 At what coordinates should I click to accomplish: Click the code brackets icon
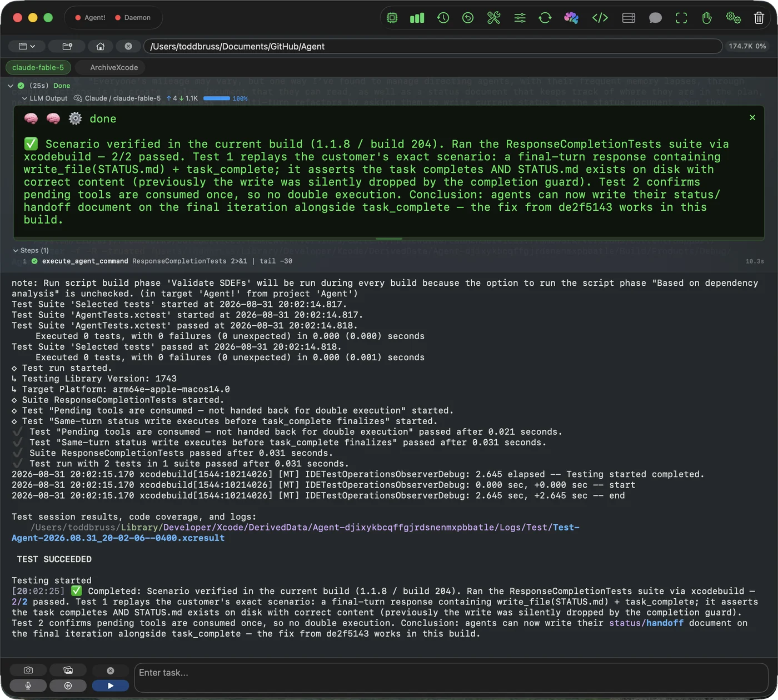point(600,18)
